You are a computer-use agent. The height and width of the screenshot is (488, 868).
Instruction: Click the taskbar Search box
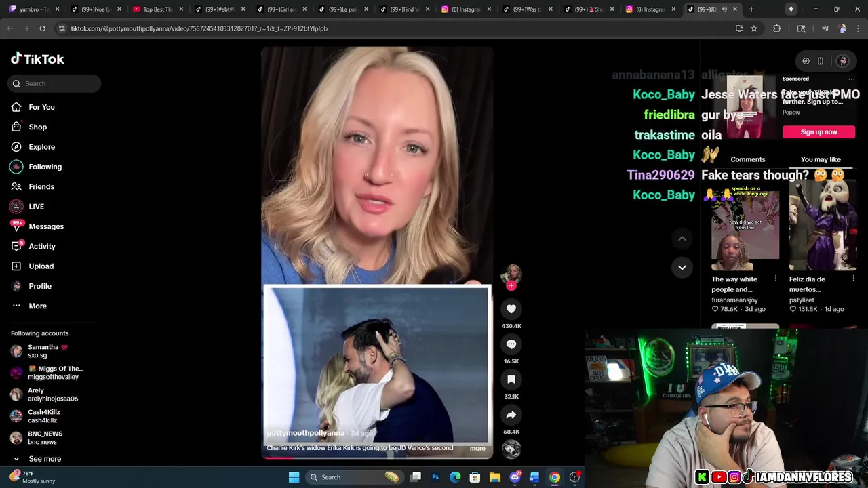click(353, 477)
